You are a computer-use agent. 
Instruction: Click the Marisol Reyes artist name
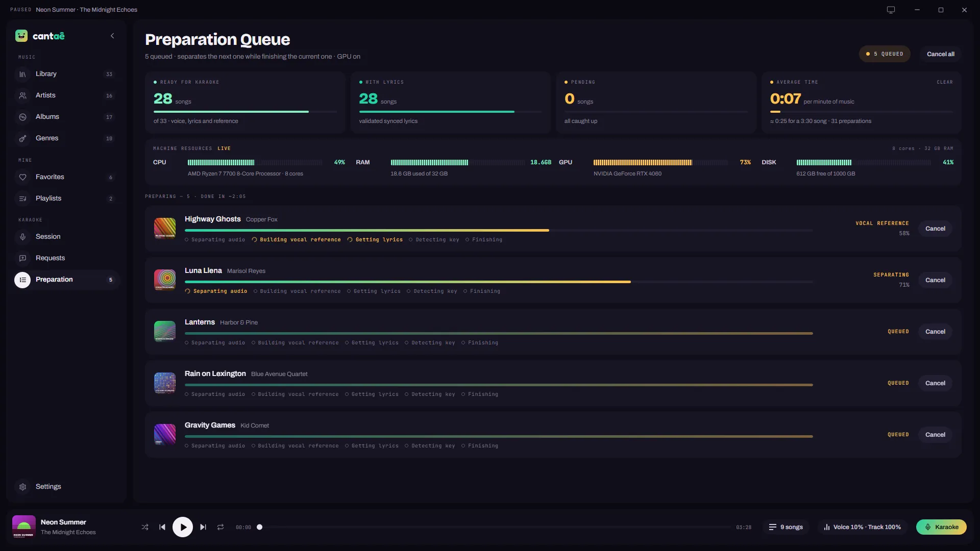click(246, 271)
